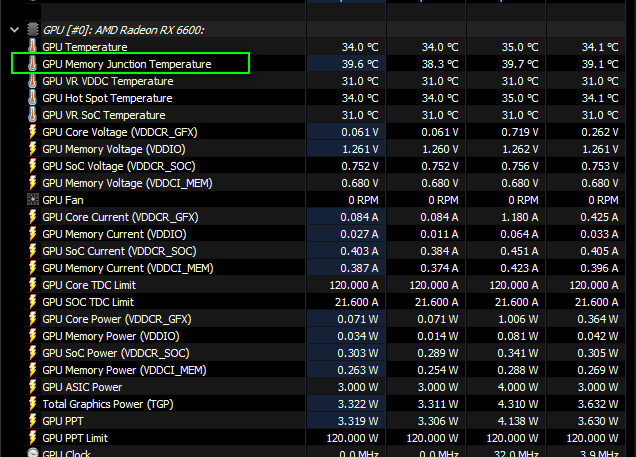Viewport: 636px width, 457px height.
Task: Click lightning icon for GPU Memory Power (VDDCI_MEM)
Action: click(32, 370)
